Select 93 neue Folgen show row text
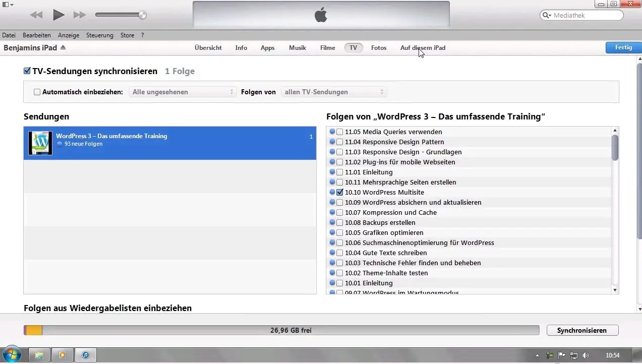The width and height of the screenshot is (642, 364). pyautogui.click(x=83, y=144)
